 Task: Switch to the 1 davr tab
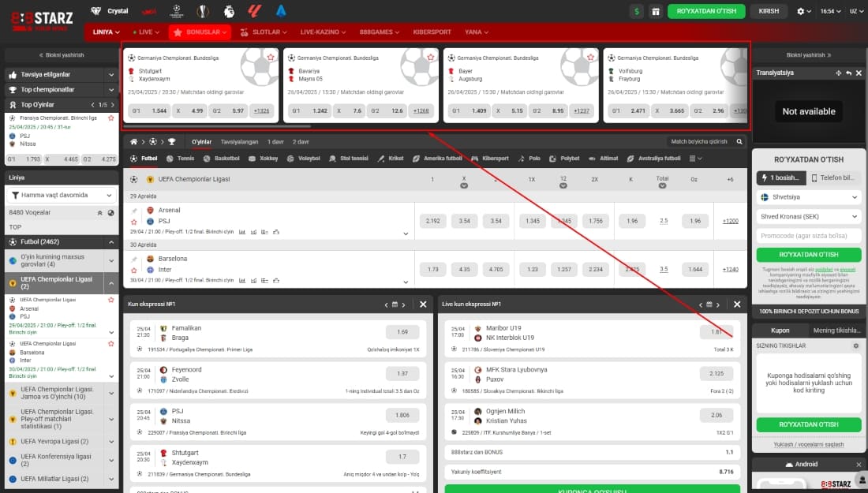275,142
